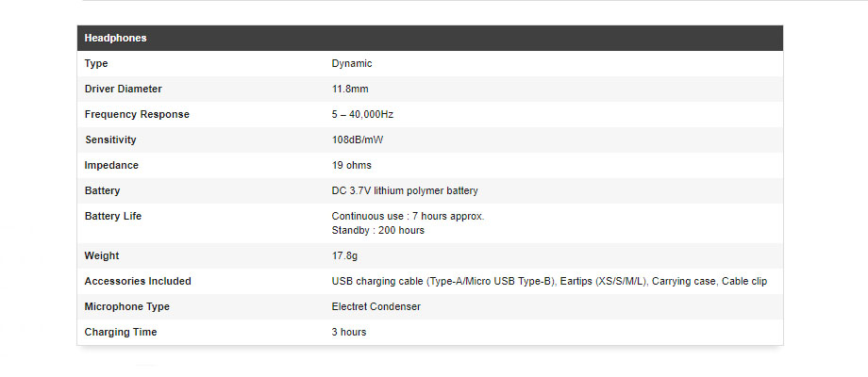This screenshot has width=868, height=377.
Task: Click the 108dB/mW sensitivity value
Action: [357, 139]
